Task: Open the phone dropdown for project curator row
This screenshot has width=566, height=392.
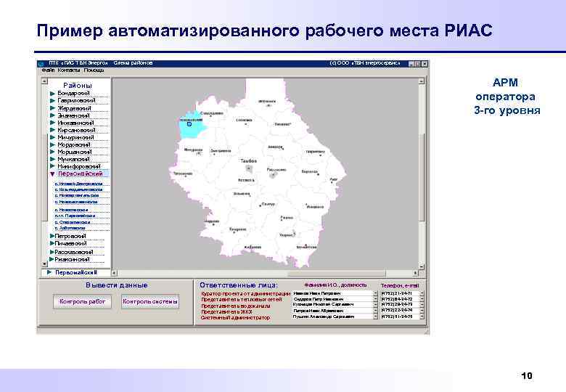Action: [422, 293]
